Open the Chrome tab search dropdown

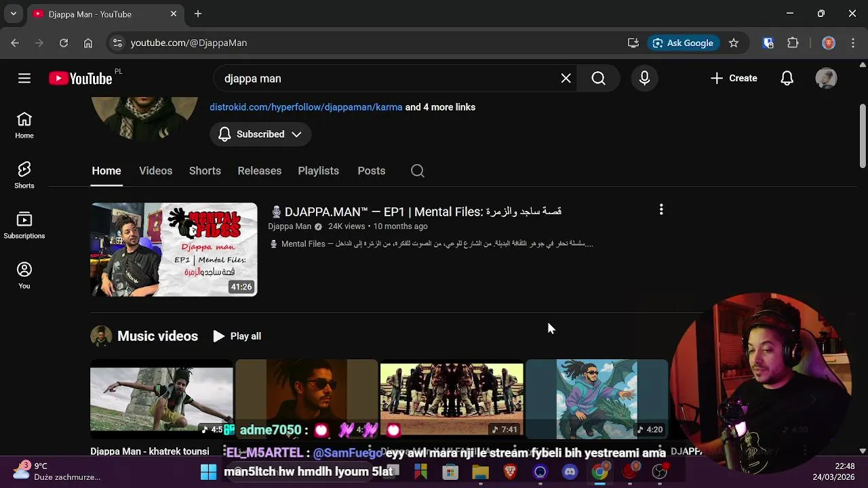(14, 14)
